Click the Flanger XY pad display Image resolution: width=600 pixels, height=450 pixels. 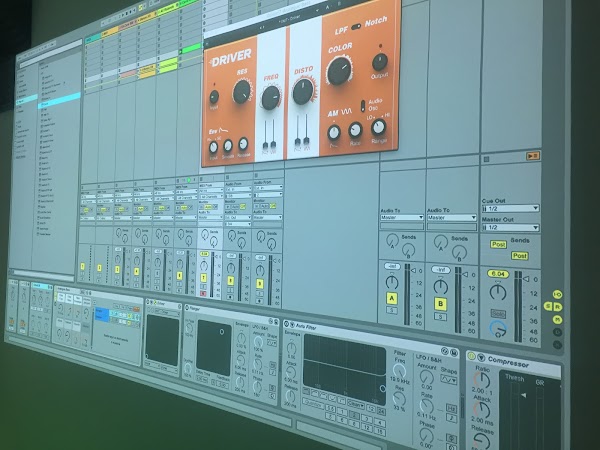(214, 347)
